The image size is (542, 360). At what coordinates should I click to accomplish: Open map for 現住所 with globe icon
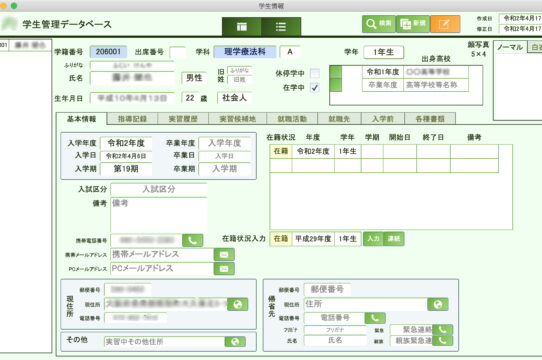coord(237,304)
